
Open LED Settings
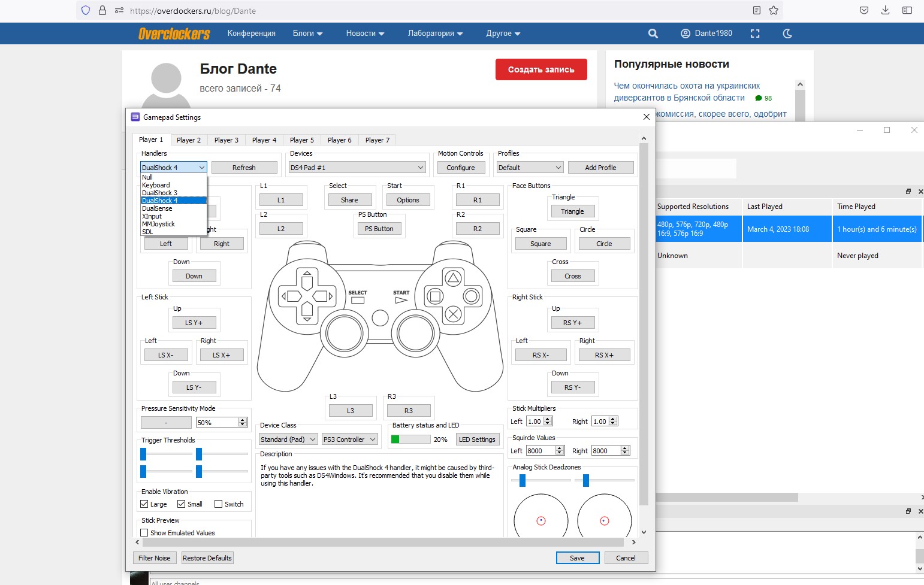click(477, 439)
